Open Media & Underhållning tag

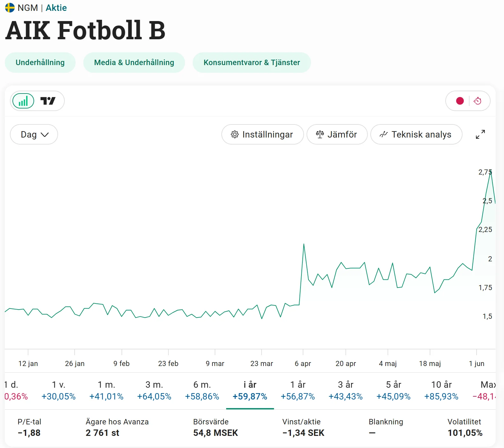pyautogui.click(x=134, y=63)
